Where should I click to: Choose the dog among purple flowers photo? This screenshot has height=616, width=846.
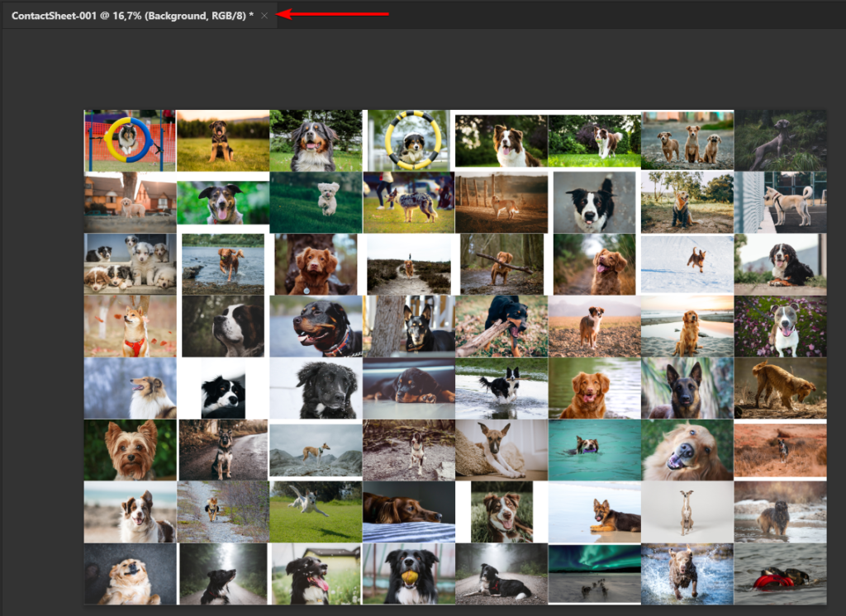(780, 326)
